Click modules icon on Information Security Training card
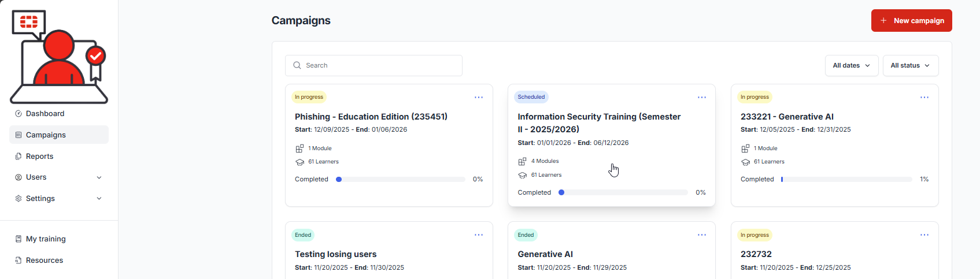980x279 pixels. click(x=523, y=161)
